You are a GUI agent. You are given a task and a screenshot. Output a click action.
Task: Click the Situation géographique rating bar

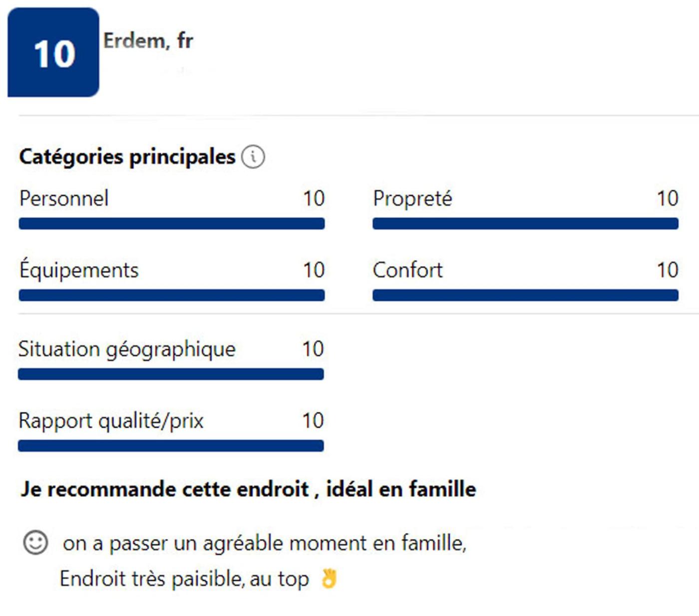click(171, 374)
